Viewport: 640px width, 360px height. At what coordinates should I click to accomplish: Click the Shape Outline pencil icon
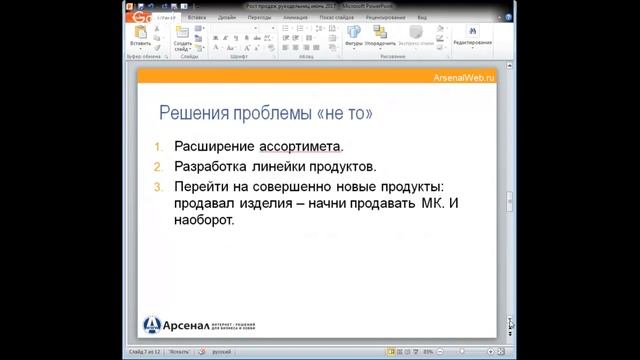pos(440,38)
